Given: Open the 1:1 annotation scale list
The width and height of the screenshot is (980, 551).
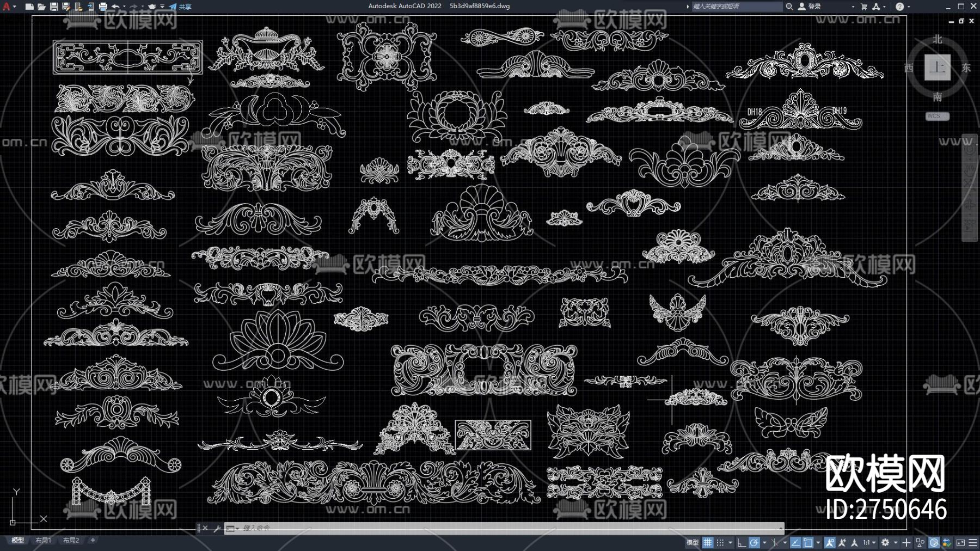Looking at the screenshot, I should [x=869, y=543].
